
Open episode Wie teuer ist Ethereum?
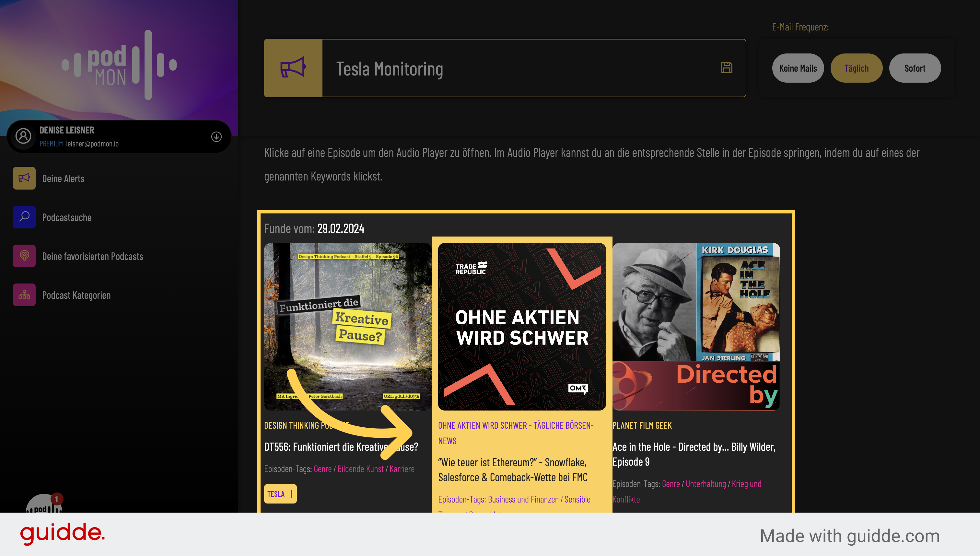(x=513, y=470)
